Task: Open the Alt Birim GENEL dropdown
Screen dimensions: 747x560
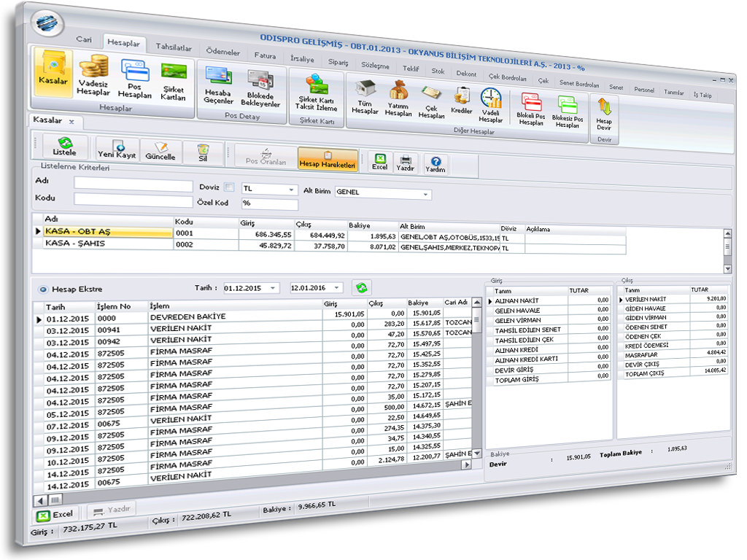Action: 425,194
